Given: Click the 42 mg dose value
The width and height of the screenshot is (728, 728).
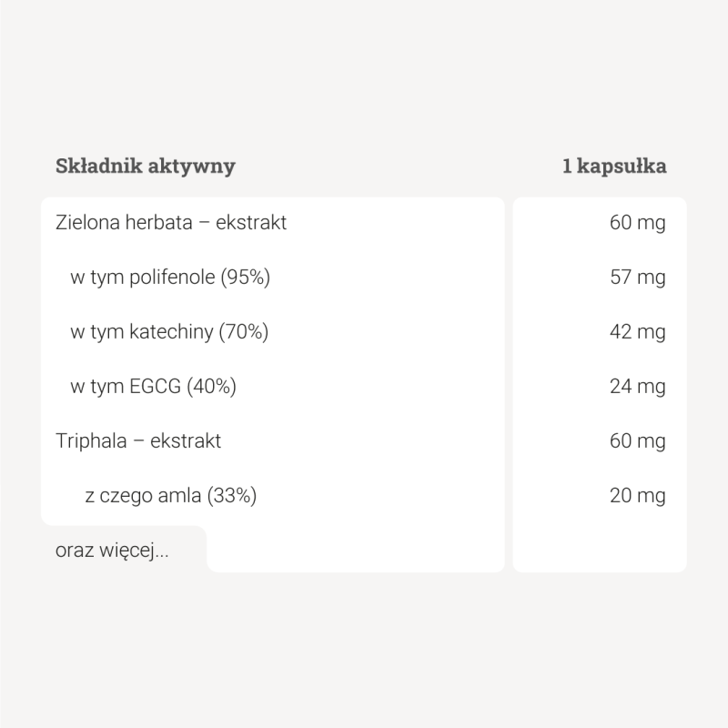Looking at the screenshot, I should pyautogui.click(x=637, y=332).
